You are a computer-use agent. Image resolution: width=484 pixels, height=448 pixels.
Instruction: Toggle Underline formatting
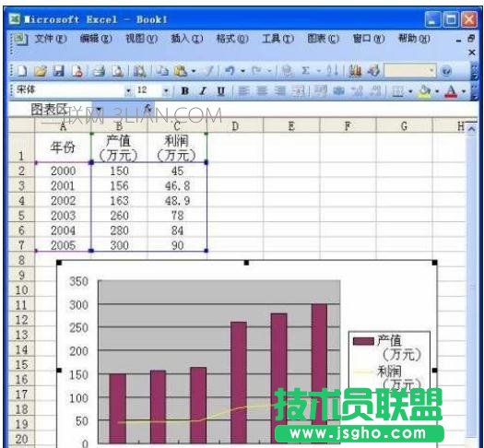[220, 91]
